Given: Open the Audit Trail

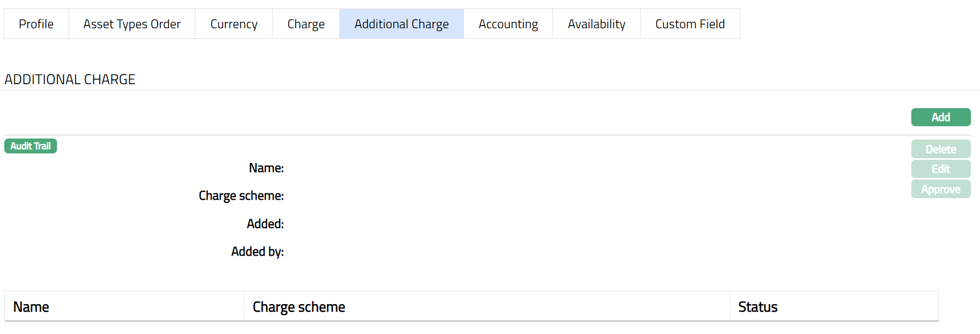Looking at the screenshot, I should coord(30,146).
